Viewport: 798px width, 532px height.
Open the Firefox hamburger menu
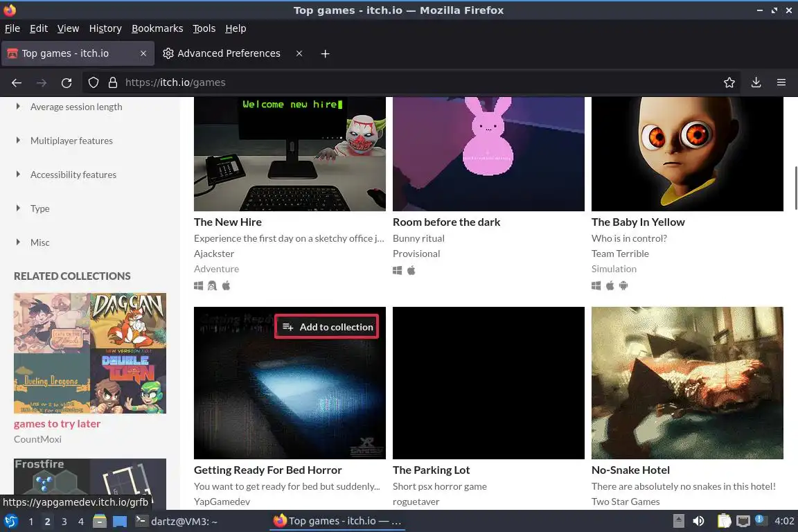pyautogui.click(x=781, y=82)
